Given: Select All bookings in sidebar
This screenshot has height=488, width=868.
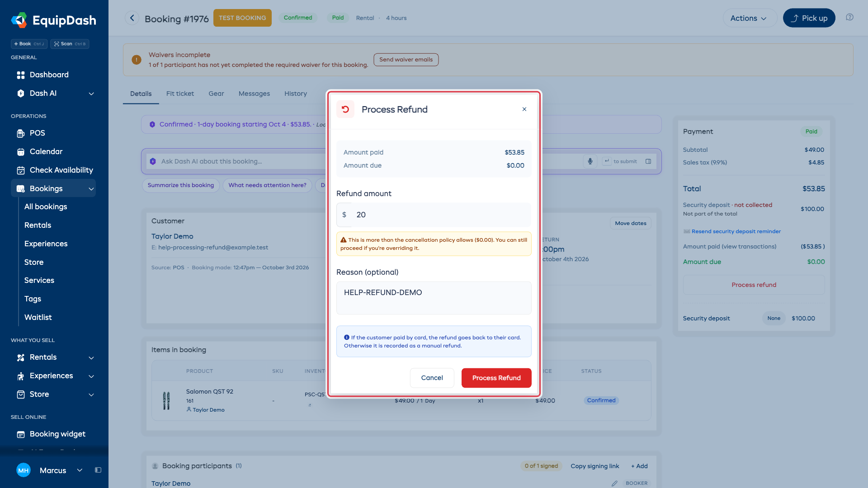Looking at the screenshot, I should click(46, 207).
